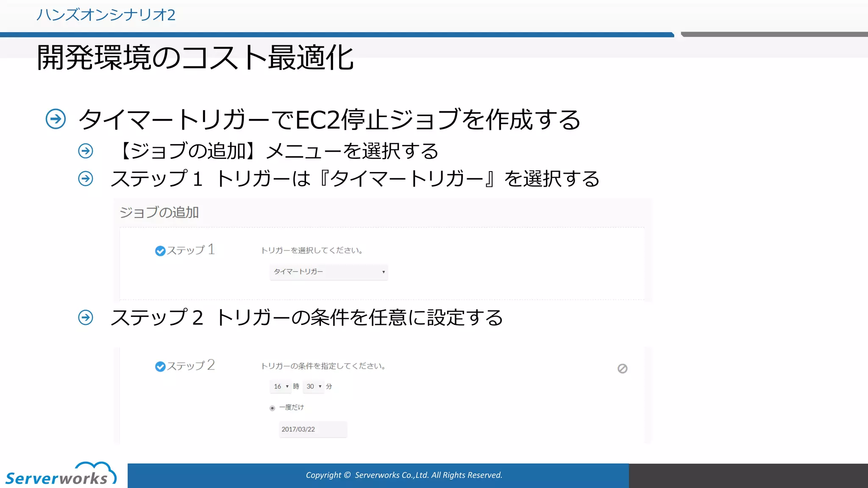Click the ステップ2 blue checkmark icon
868x488 pixels.
[x=160, y=366]
